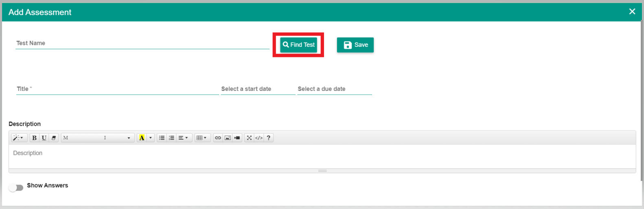Screen dimensions: 644x209
Task: Insert a picture into the description
Action: pyautogui.click(x=228, y=138)
